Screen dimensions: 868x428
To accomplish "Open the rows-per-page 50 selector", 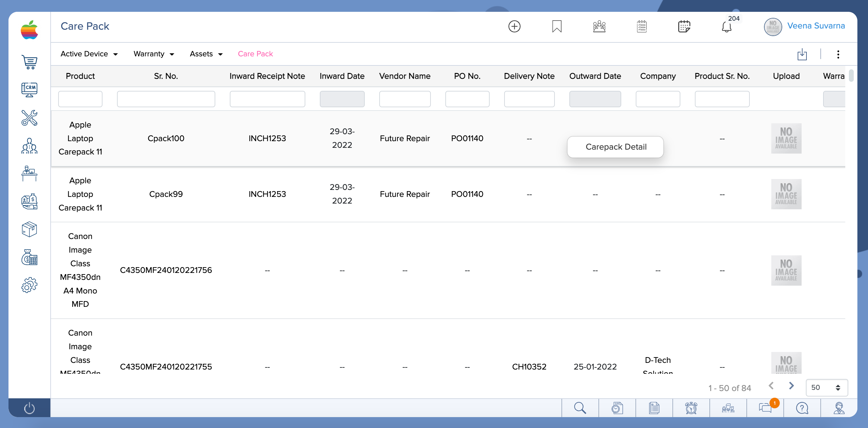I will [826, 388].
